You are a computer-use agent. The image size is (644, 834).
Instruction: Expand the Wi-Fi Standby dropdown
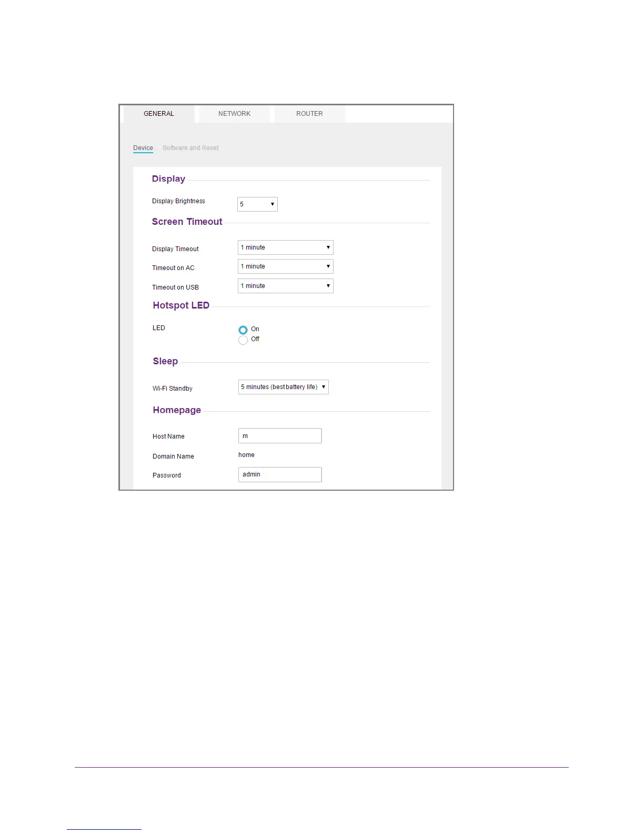(x=284, y=387)
